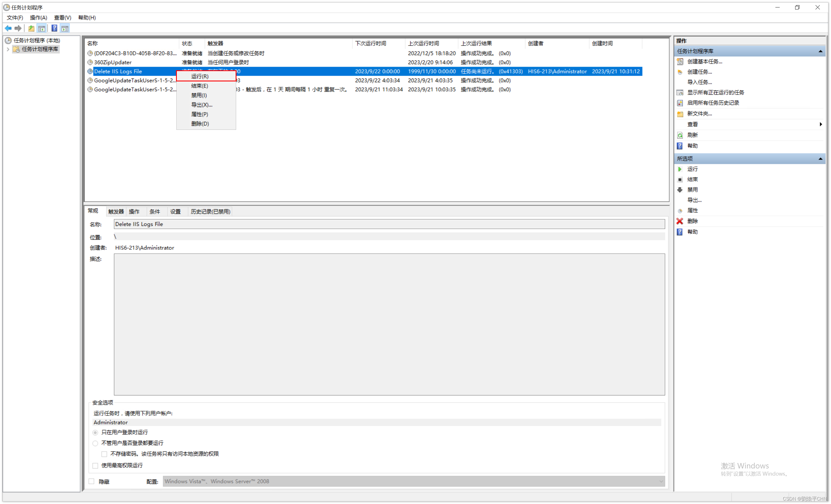Click the black 结束 stop icon
This screenshot has height=504, width=831.
[680, 180]
